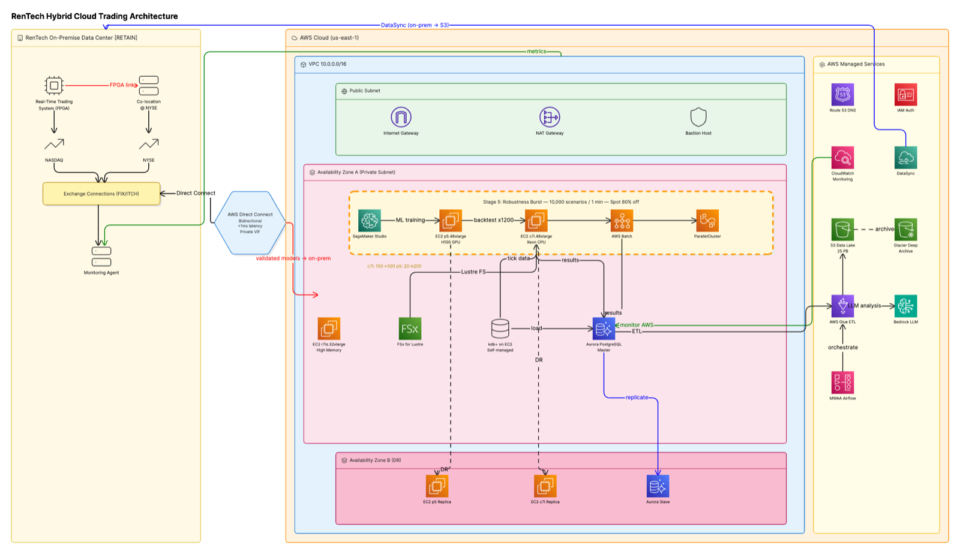Screen dimensions: 960x560
Task: Click the 'tick data' edge label
Action: coord(519,258)
